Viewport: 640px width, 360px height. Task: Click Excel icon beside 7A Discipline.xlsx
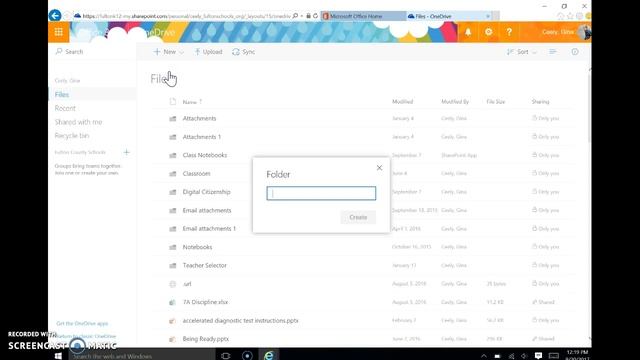[x=173, y=302]
